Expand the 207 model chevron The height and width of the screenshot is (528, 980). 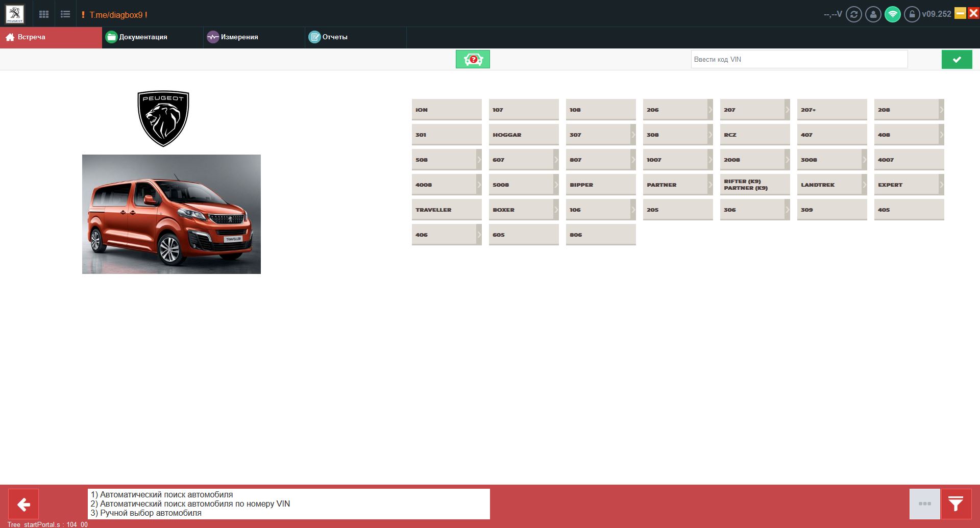787,110
